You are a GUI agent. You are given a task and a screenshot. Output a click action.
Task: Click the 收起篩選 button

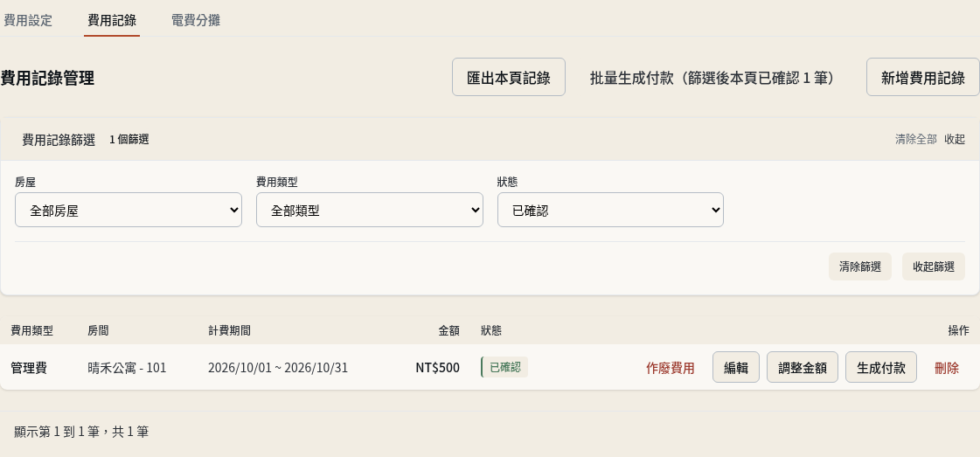934,267
